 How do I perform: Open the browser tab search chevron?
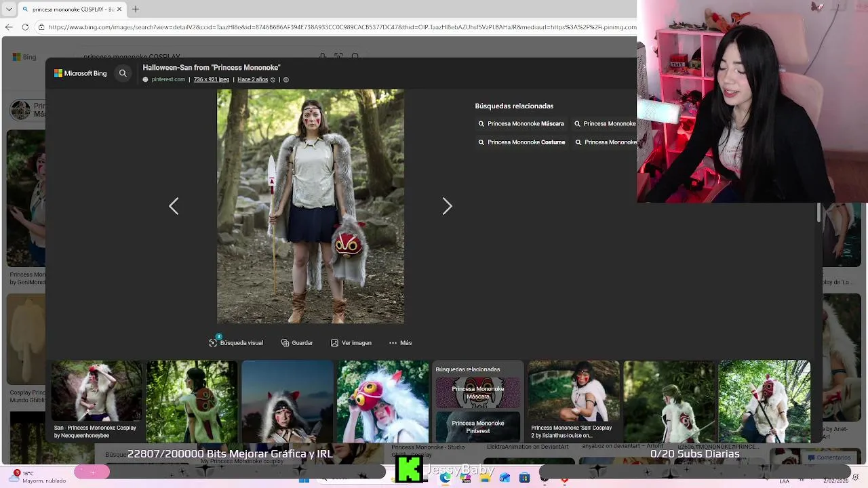pos(9,9)
